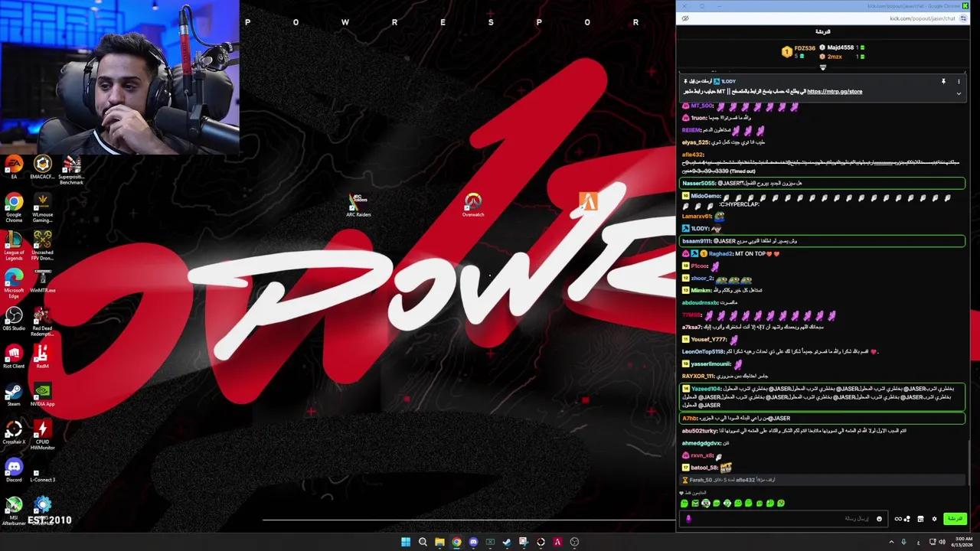The height and width of the screenshot is (551, 980).
Task: Select the first green Kick emote
Action: (684, 504)
